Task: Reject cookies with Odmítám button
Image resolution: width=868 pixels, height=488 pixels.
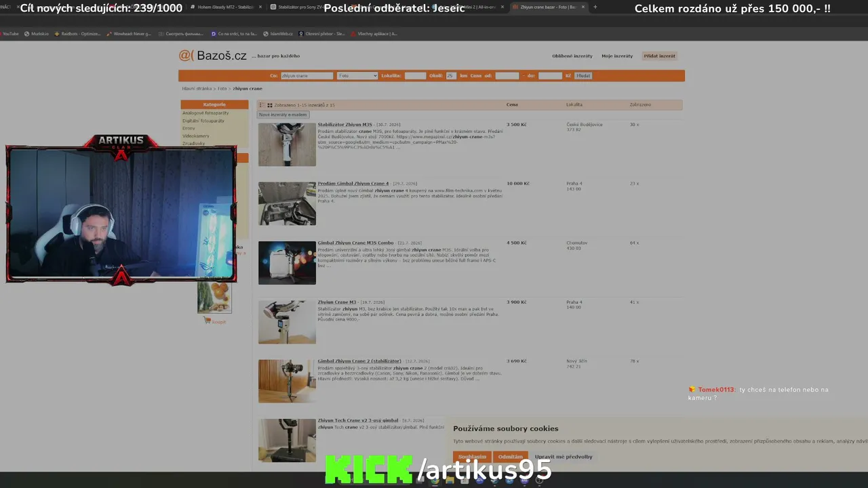Action: (x=511, y=457)
